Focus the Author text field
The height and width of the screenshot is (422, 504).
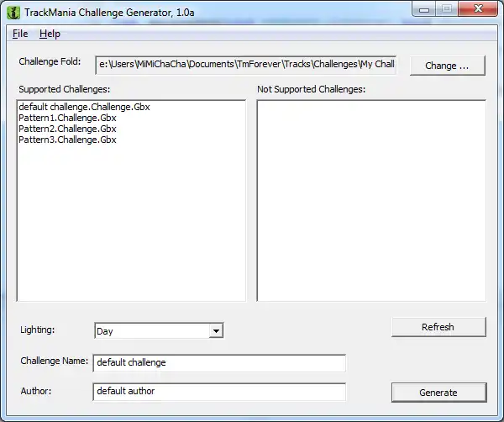(x=219, y=392)
